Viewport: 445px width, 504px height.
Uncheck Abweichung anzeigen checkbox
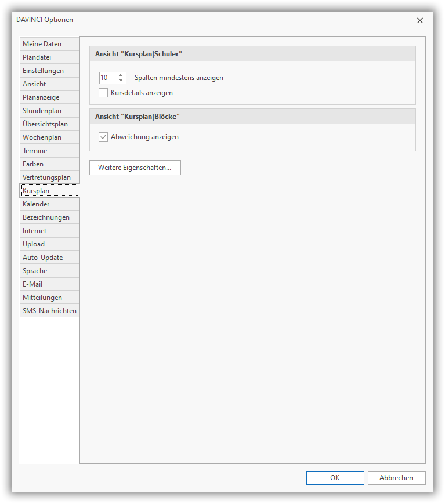click(104, 137)
